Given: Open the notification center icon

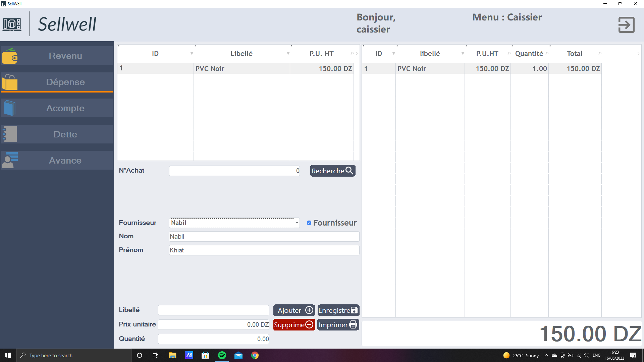Looking at the screenshot, I should 633,355.
